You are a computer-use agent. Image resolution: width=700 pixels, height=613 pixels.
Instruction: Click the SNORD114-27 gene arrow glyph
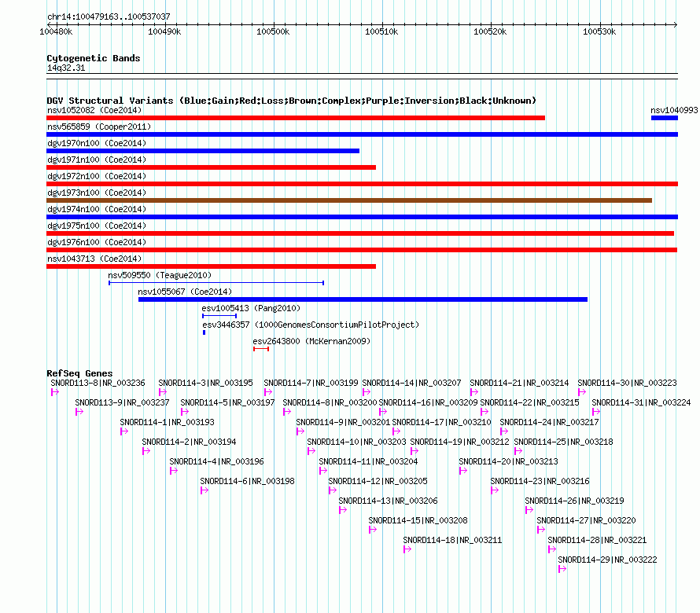coord(540,530)
